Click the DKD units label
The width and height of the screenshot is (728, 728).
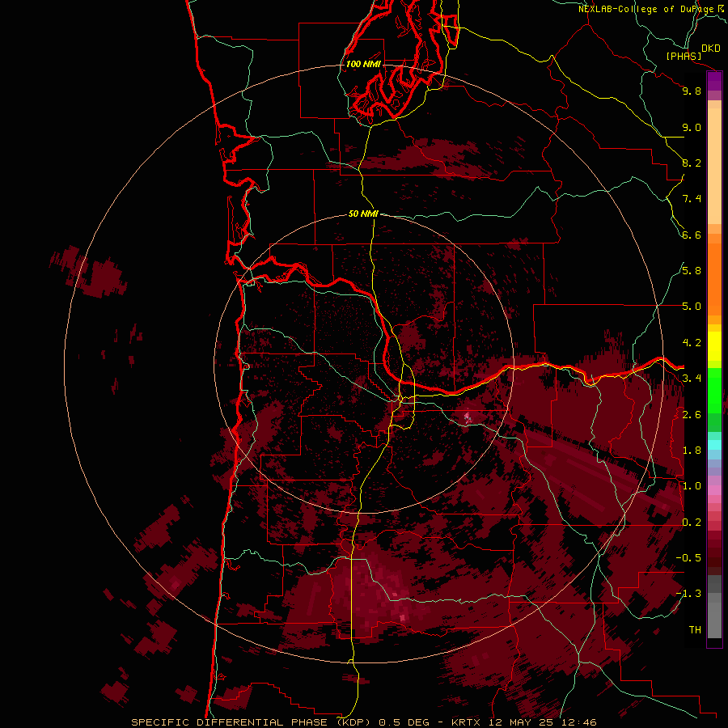pos(710,48)
